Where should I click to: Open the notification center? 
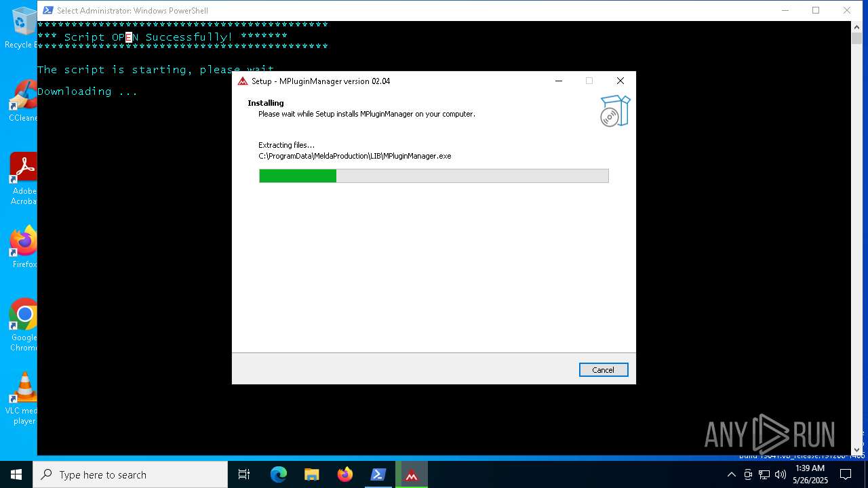845,474
